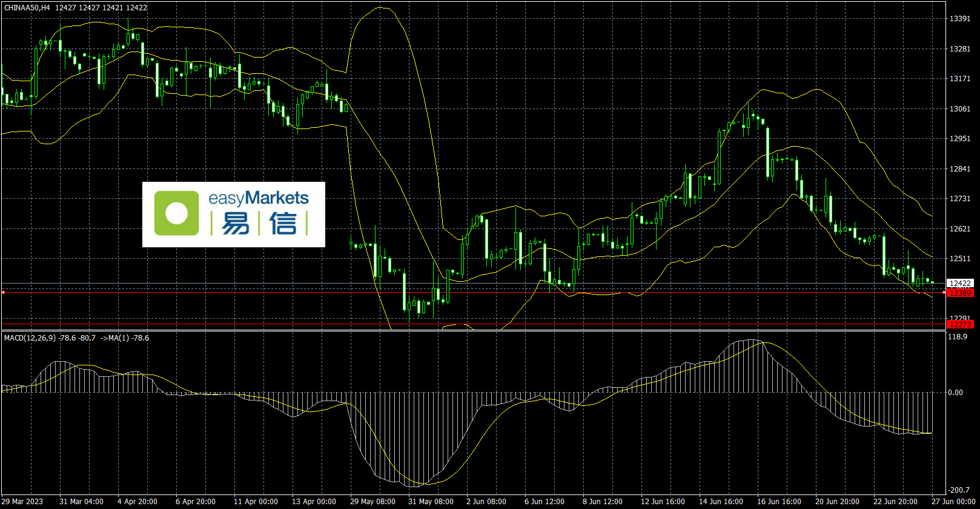Click the 13391 price axis label
The width and height of the screenshot is (980, 509).
point(960,19)
